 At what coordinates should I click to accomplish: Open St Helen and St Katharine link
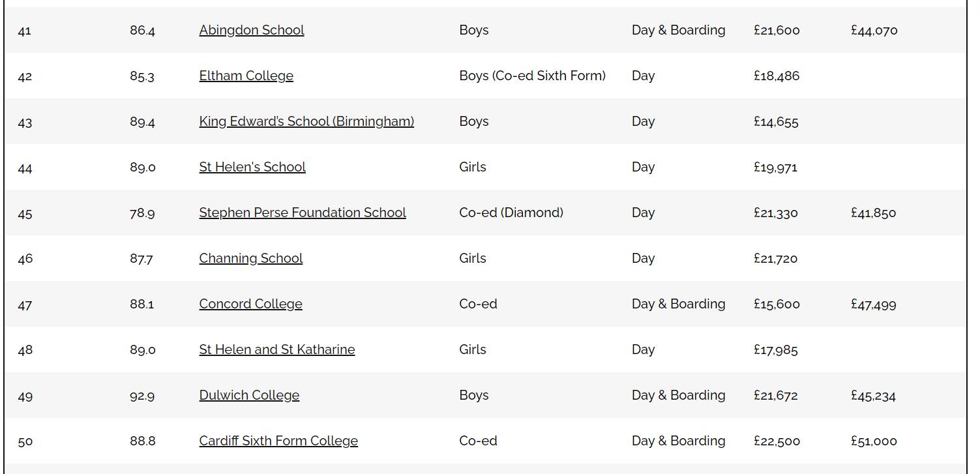pos(277,349)
